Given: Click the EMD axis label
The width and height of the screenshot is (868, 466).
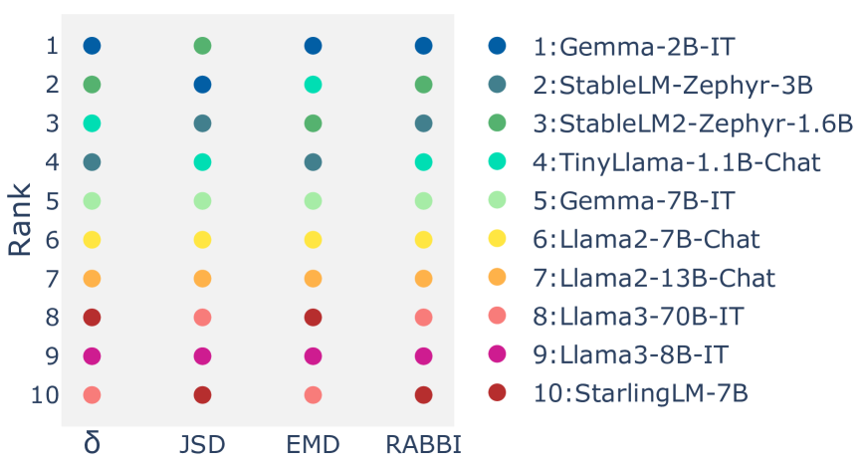Looking at the screenshot, I should point(313,444).
